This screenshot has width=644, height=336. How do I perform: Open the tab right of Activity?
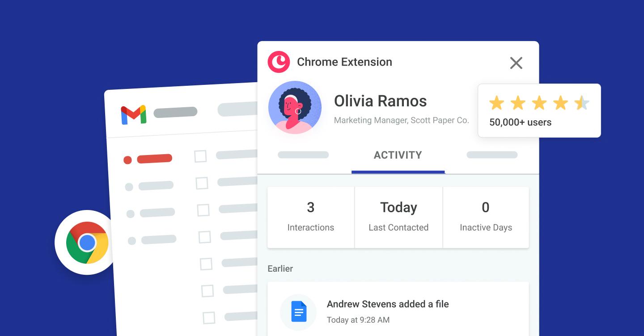492,155
